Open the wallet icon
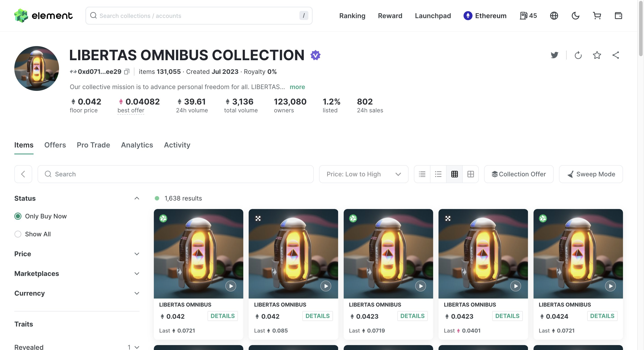The image size is (644, 350). pos(618,16)
